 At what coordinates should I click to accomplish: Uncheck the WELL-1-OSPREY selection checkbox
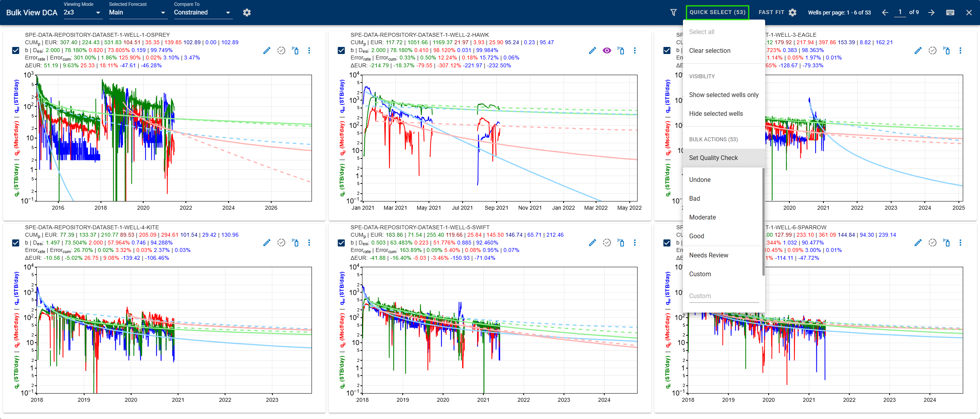(15, 50)
